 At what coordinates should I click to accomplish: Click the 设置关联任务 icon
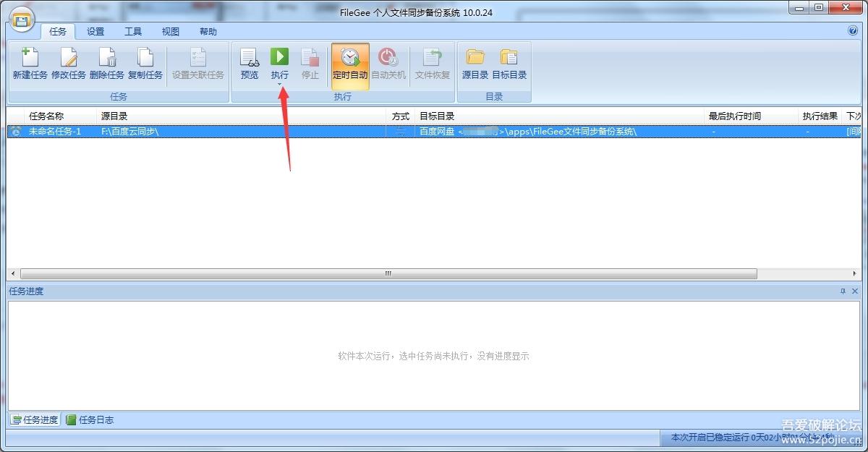click(x=198, y=63)
